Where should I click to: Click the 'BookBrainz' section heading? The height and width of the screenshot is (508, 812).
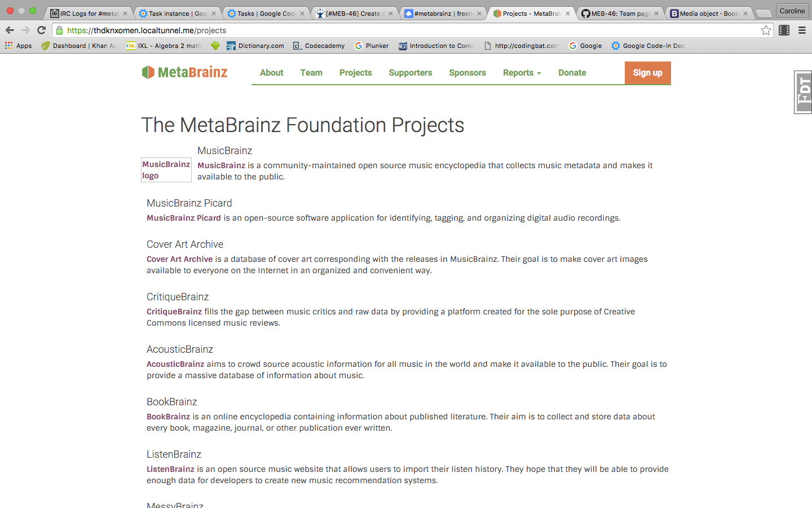[x=172, y=402]
